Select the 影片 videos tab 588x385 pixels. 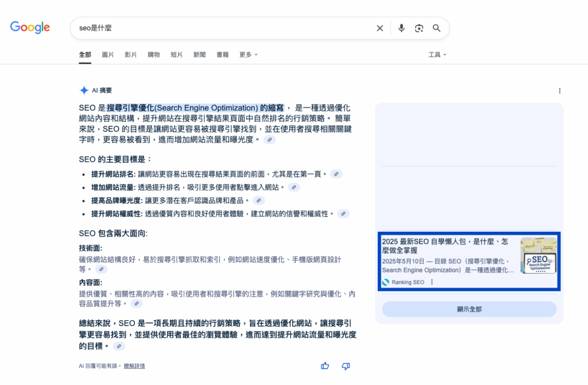(131, 55)
